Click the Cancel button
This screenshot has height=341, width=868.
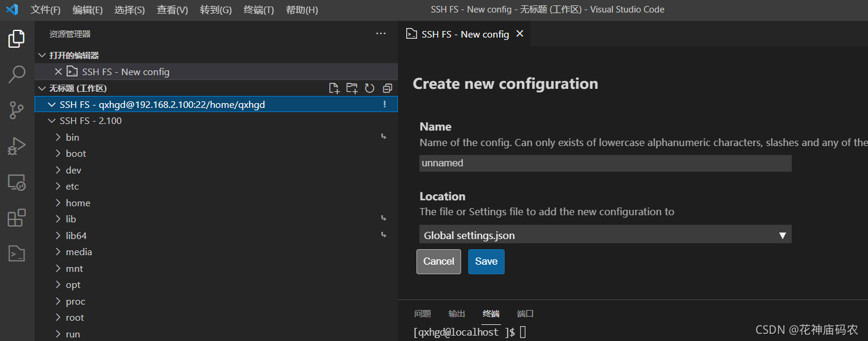438,262
